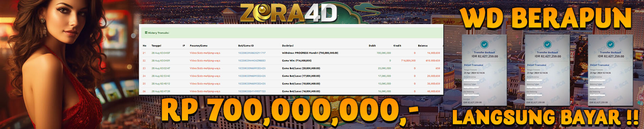Click the Balance column header

click(x=423, y=45)
